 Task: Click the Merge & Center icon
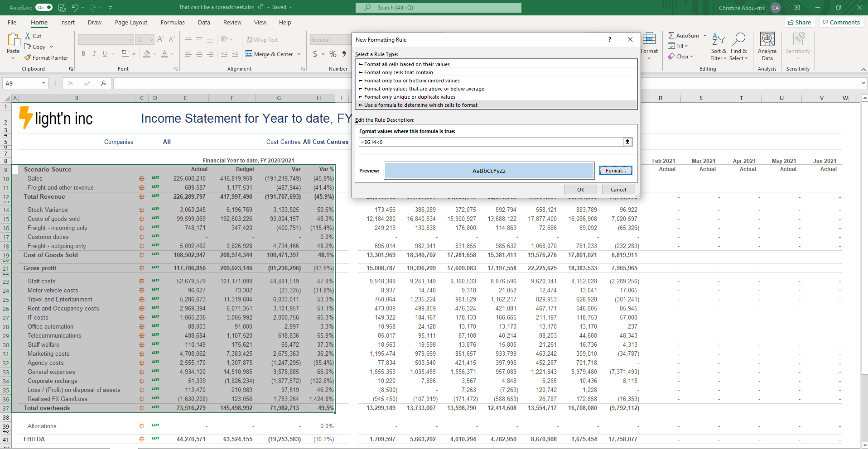tap(249, 54)
